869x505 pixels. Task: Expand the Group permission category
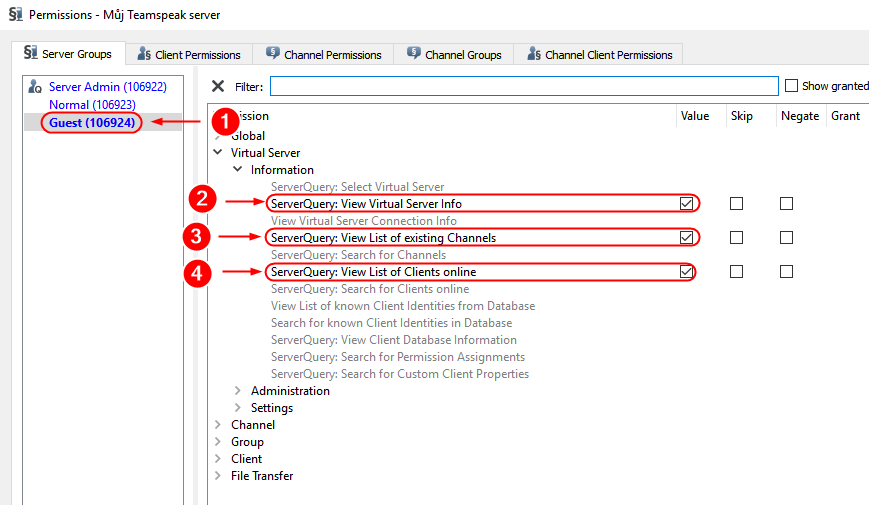(218, 441)
